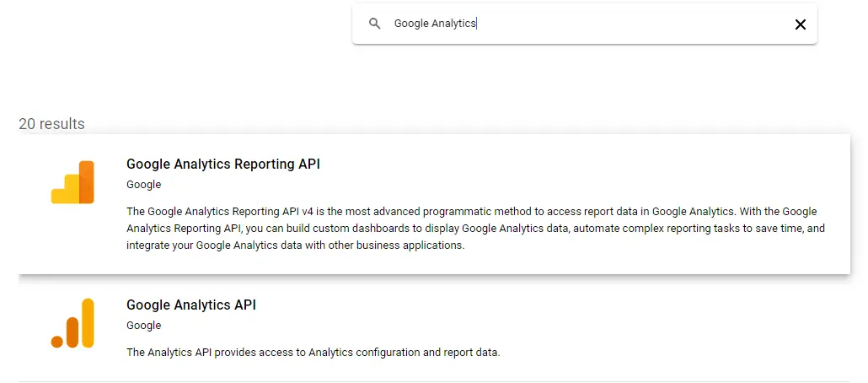Click the Google Analytics Reporting API logo
Viewport: 868px width, 383px height.
point(72,182)
